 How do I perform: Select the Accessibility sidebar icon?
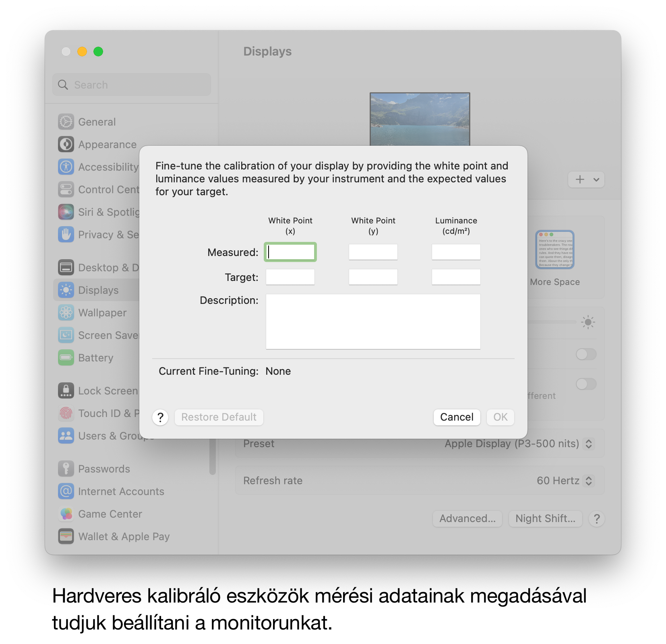pos(66,167)
